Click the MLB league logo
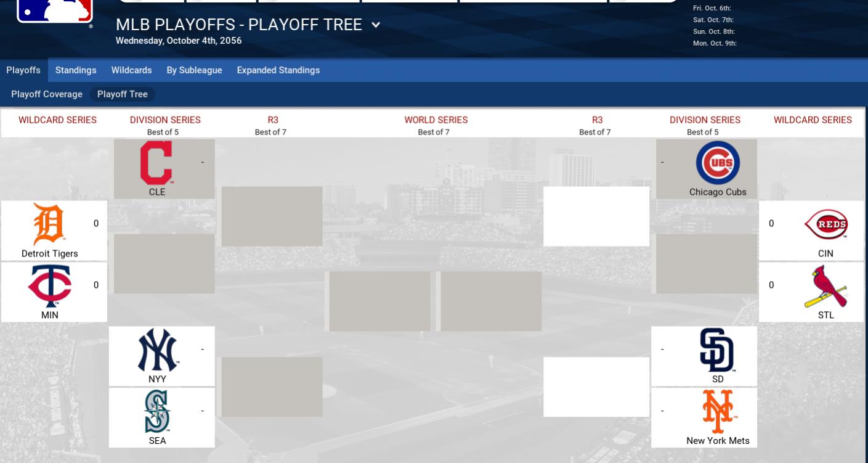Image resolution: width=868 pixels, height=463 pixels. click(55, 10)
